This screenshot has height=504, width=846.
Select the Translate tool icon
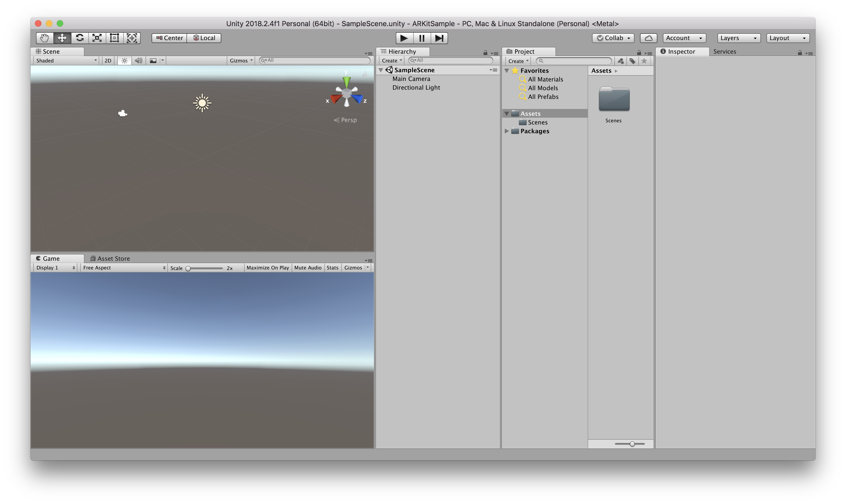coord(62,38)
